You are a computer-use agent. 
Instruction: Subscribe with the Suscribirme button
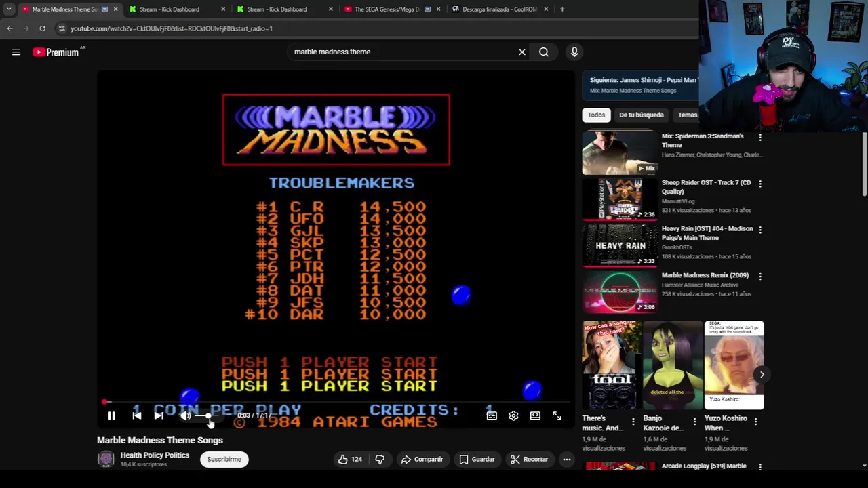click(224, 459)
